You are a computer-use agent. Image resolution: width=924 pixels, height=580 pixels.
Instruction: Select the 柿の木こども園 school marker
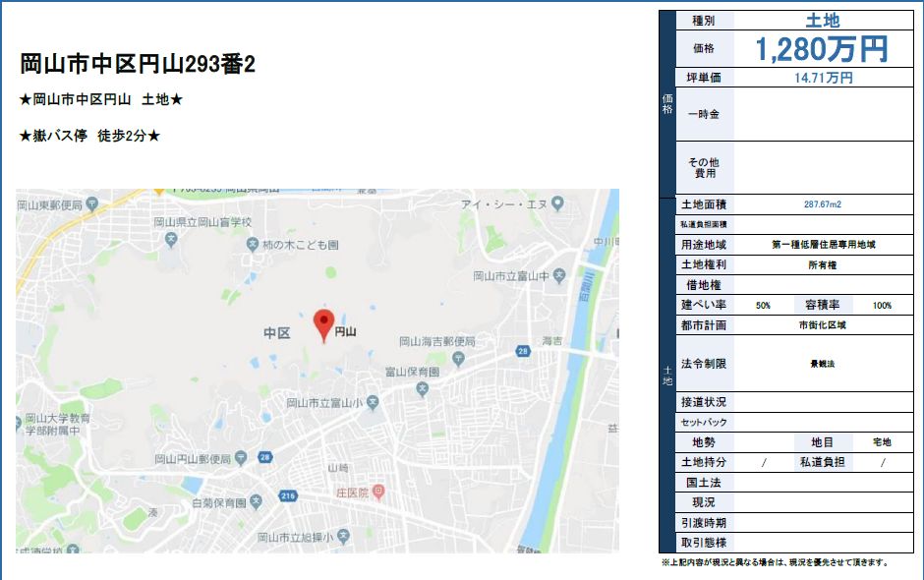coord(253,244)
